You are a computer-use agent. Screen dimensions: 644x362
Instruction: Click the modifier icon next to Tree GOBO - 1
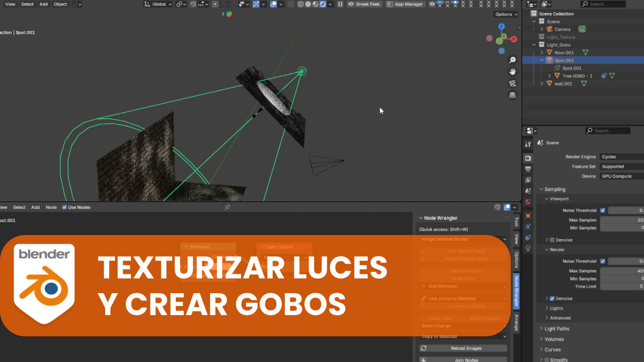point(604,76)
